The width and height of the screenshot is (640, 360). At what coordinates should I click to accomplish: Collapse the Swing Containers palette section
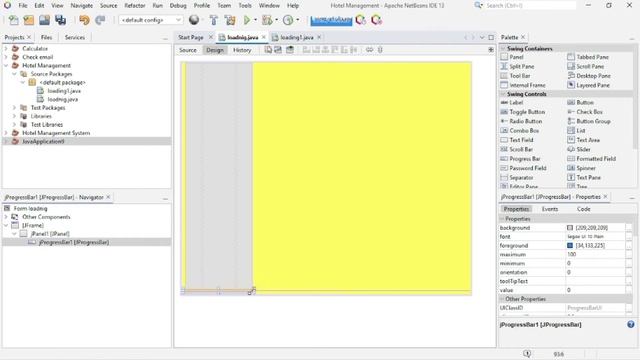click(x=503, y=49)
